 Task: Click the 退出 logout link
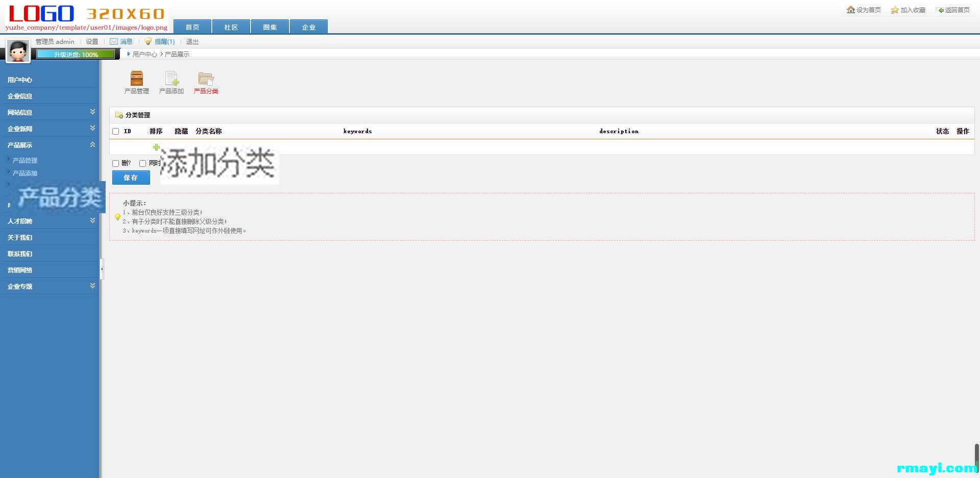point(192,42)
